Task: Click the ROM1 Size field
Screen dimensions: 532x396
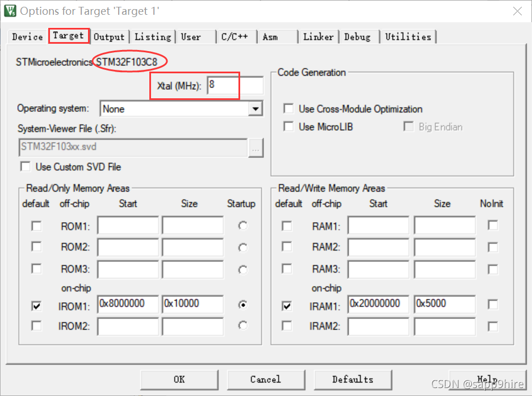Action: [x=192, y=225]
